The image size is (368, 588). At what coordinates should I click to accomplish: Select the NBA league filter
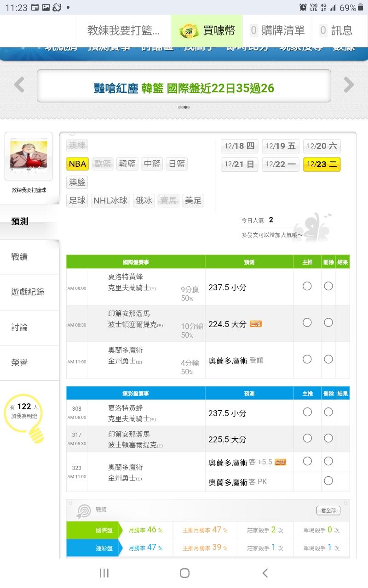click(x=77, y=164)
